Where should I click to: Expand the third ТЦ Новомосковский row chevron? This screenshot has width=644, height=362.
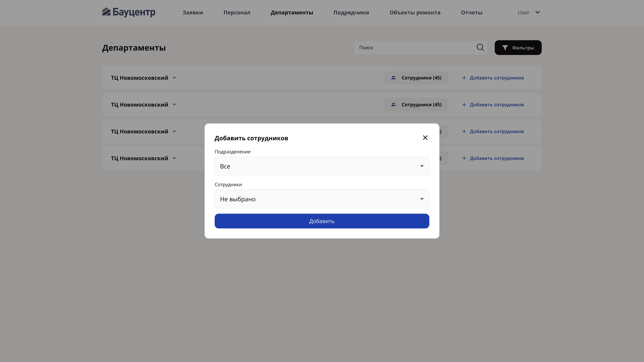tap(174, 131)
